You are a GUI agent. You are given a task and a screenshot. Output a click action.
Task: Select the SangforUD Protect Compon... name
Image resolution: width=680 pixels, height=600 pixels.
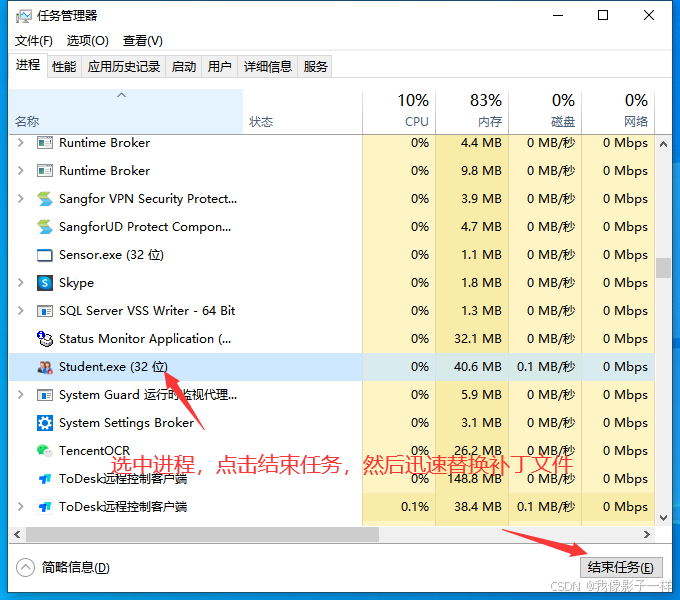145,227
